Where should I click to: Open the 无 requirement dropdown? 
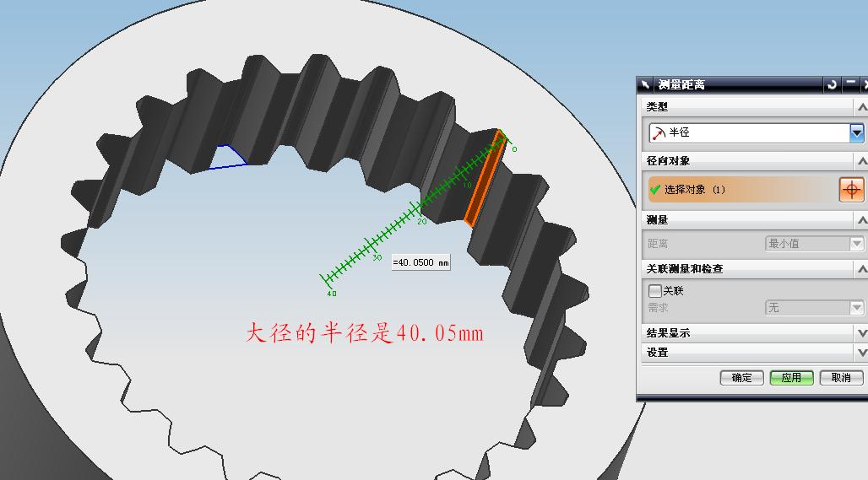pyautogui.click(x=856, y=307)
